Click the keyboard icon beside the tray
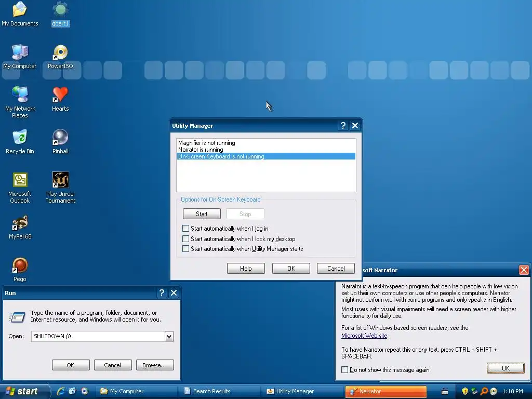532x399 pixels. coord(445,392)
